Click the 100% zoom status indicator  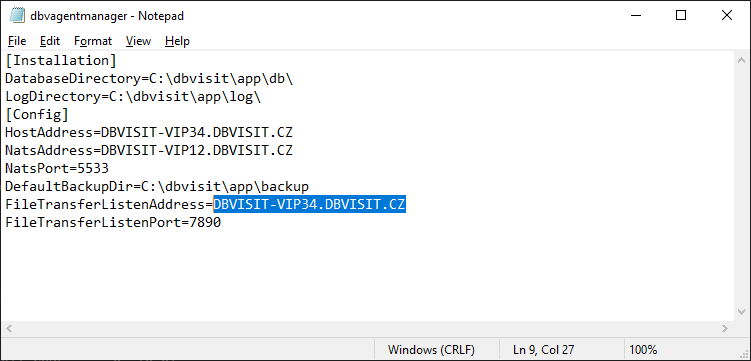645,350
